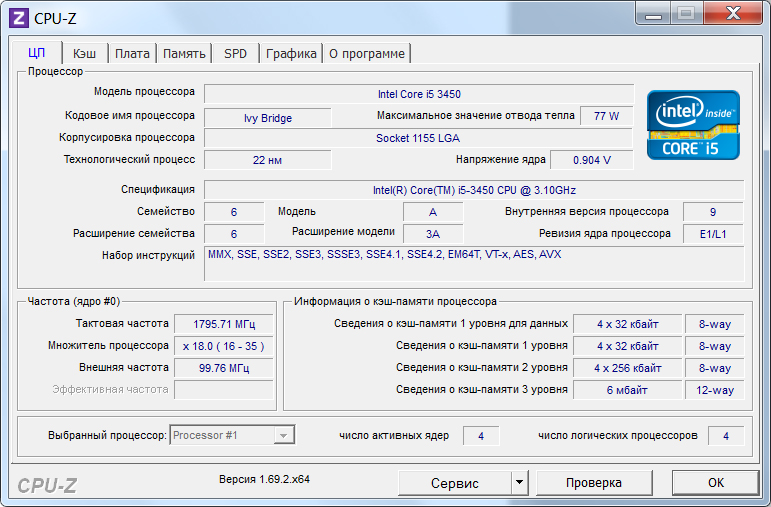Click the Ivy Bridge codename field
Image resolution: width=771 pixels, height=507 pixels.
pyautogui.click(x=267, y=118)
